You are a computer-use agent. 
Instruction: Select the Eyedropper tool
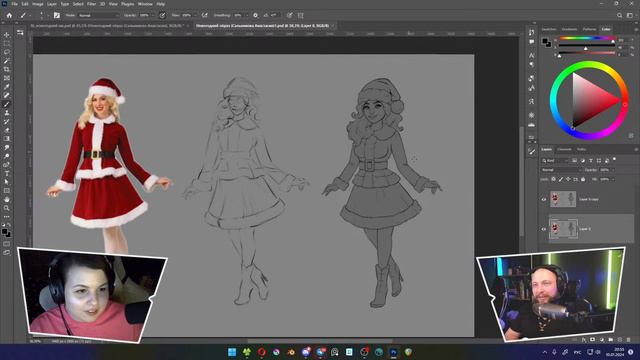[x=7, y=87]
